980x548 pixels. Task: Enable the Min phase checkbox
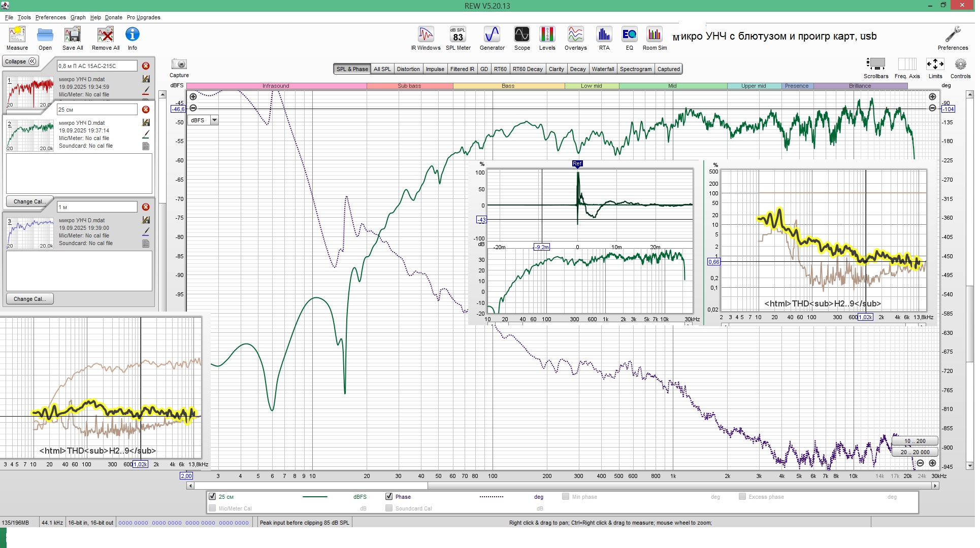tap(566, 497)
